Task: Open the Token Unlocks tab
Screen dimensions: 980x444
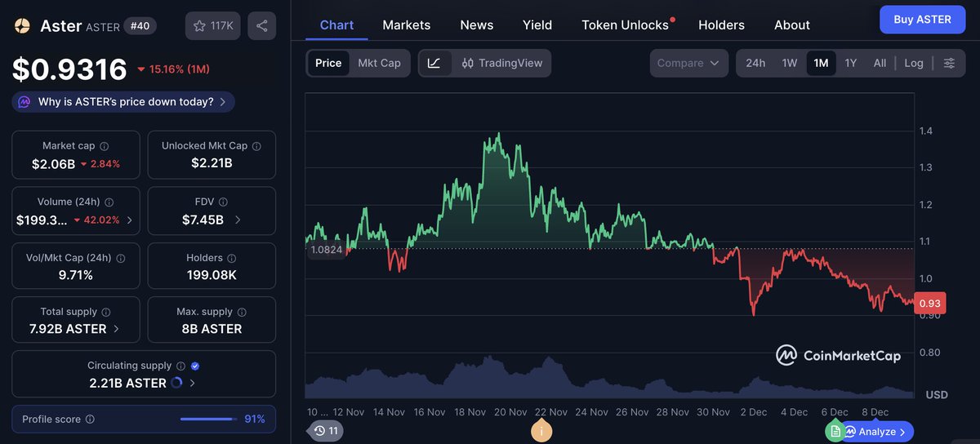Action: click(625, 24)
